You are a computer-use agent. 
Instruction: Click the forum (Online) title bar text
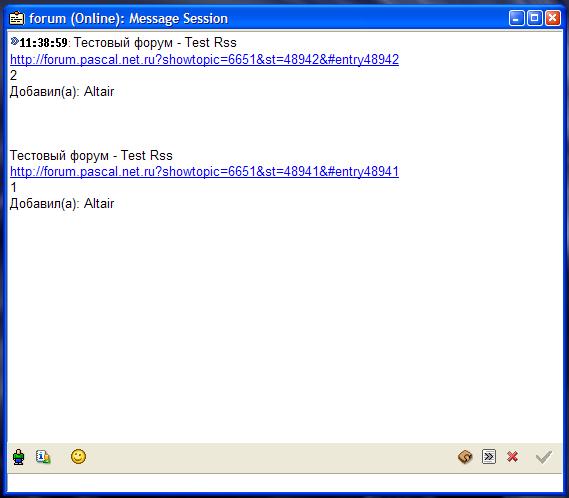pyautogui.click(x=128, y=19)
